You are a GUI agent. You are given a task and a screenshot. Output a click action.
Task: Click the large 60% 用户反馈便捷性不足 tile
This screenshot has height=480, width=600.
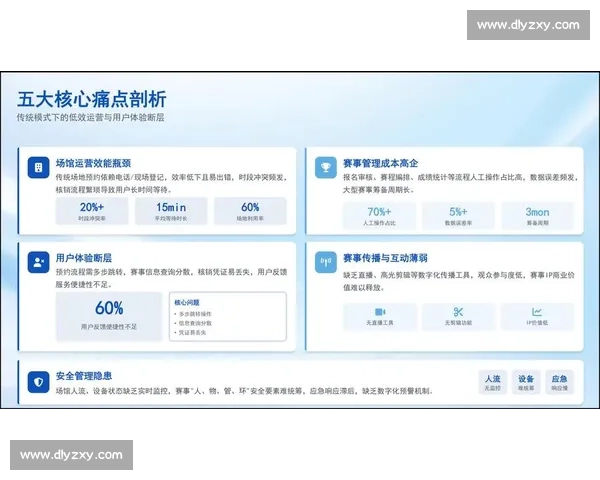109,316
